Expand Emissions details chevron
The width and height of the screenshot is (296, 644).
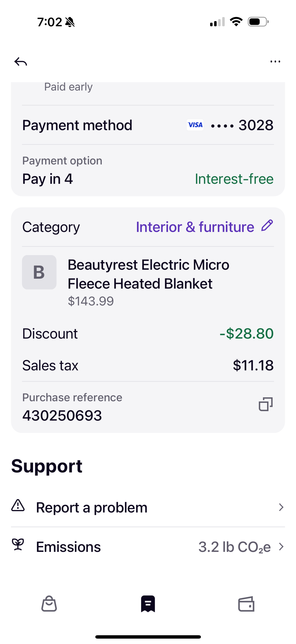pos(281,547)
